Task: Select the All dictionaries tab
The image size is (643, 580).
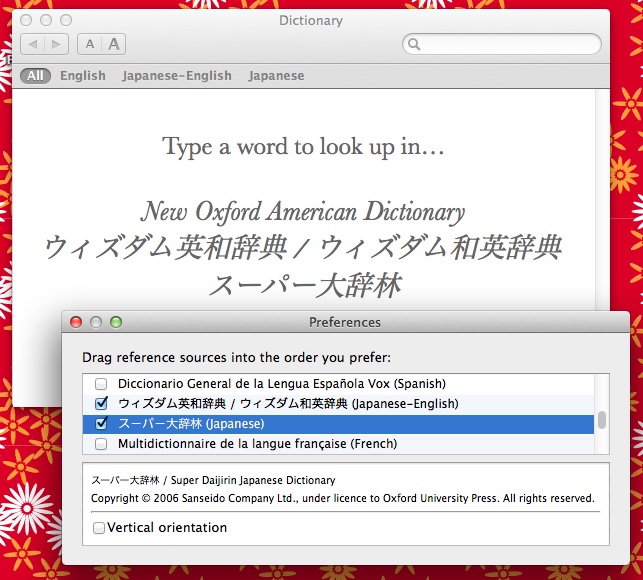Action: pyautogui.click(x=35, y=76)
